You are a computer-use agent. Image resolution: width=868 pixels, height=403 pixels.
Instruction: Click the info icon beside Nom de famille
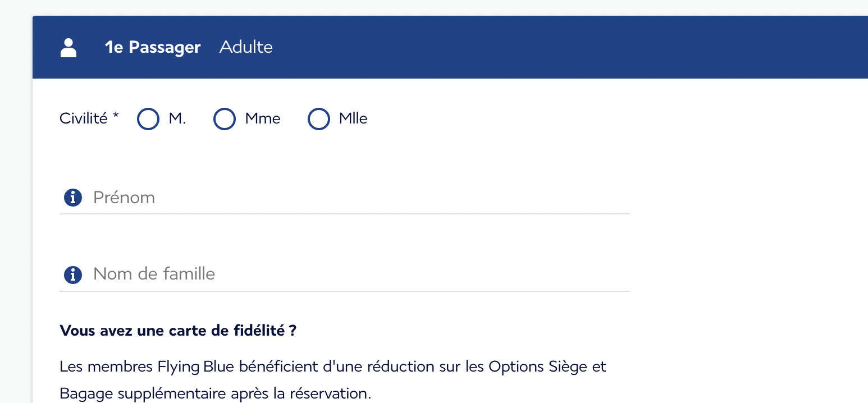pyautogui.click(x=73, y=274)
